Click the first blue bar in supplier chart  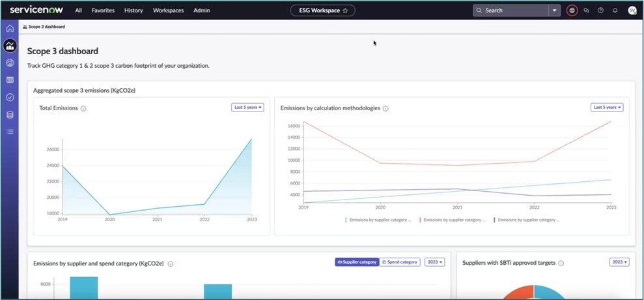point(84,288)
